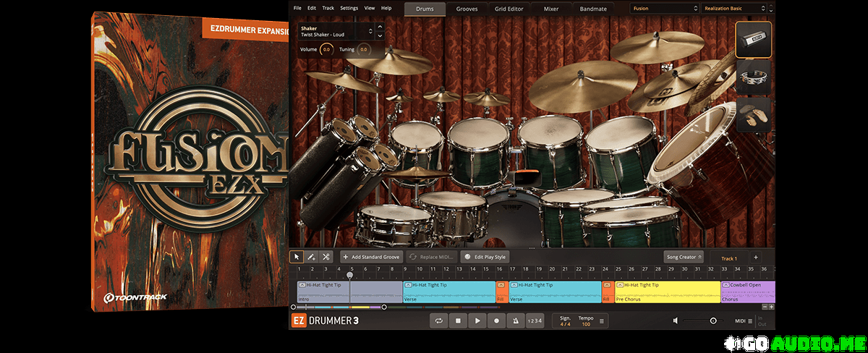Viewport: 868px width, 353px height.
Task: Click the Volume knob
Action: 326,49
